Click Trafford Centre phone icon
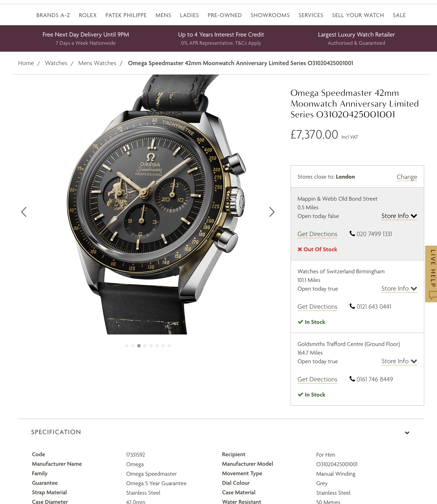This screenshot has height=504, width=437. click(x=352, y=379)
